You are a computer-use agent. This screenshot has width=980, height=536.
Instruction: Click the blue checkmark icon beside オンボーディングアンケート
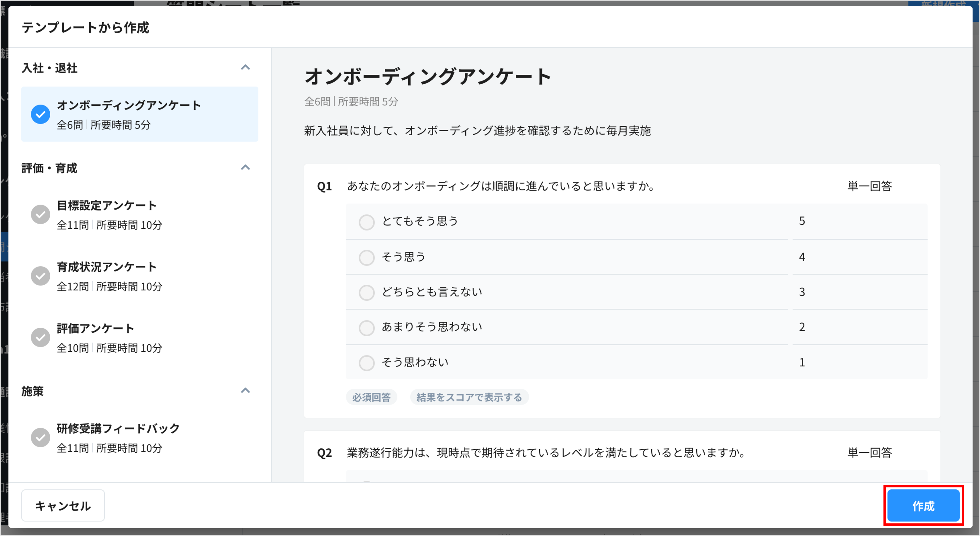[40, 114]
